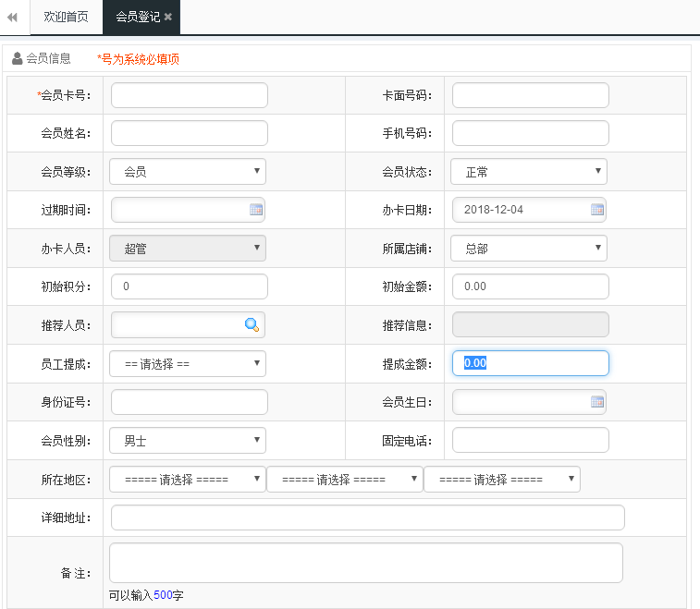
Task: Focus the 手机号码 text field
Action: 531,133
